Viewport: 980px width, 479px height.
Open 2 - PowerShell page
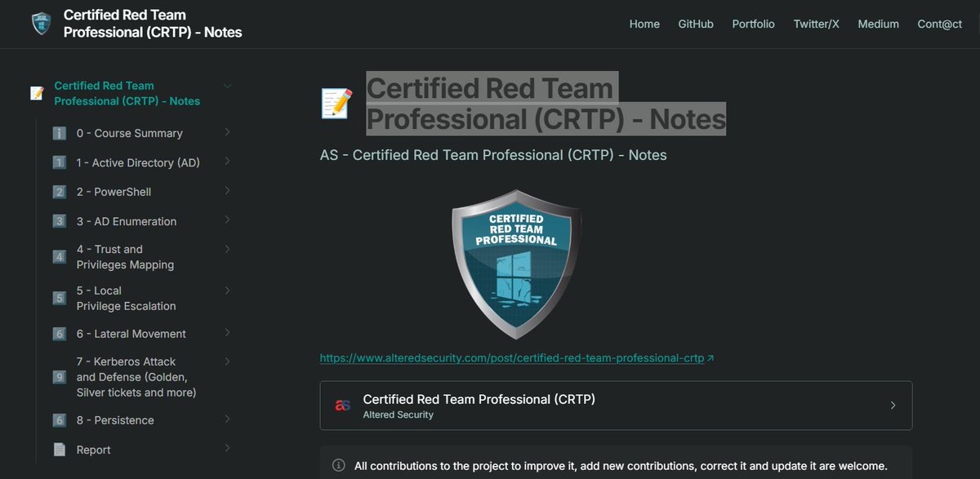114,192
